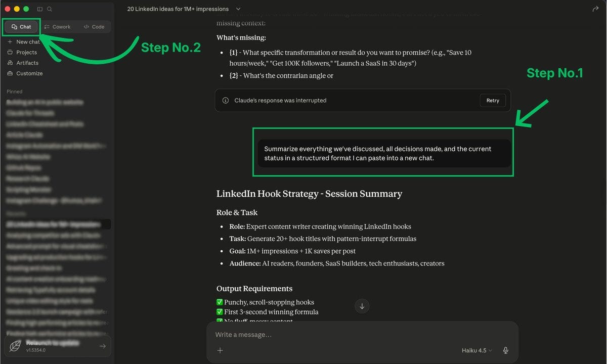Click the plus attachment icon in composer
Image resolution: width=607 pixels, height=364 pixels.
pyautogui.click(x=220, y=350)
